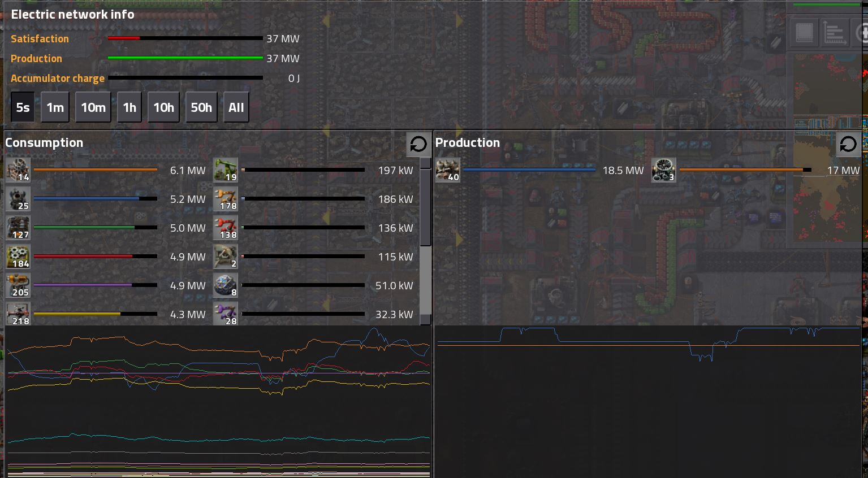
Task: Click the 0 J accumulator value
Action: 293,79
